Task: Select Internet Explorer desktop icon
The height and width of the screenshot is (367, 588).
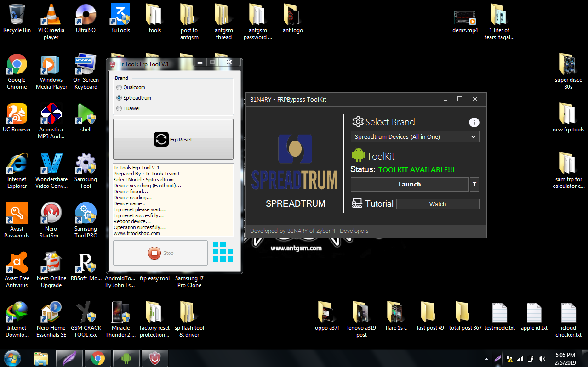Action: pos(17,171)
